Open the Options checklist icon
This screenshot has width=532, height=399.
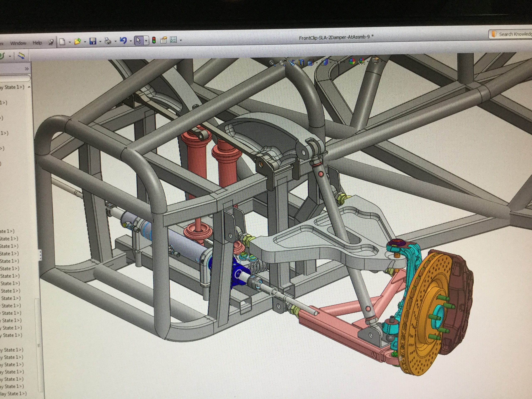point(173,40)
